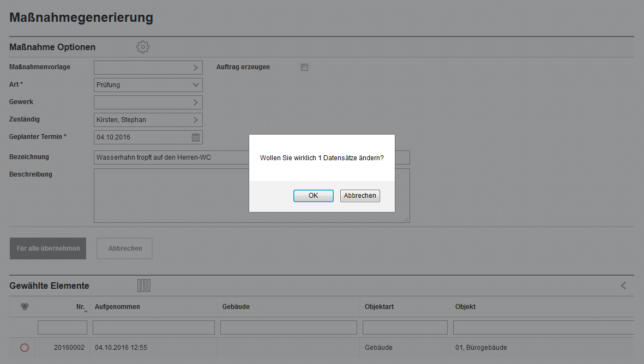Click the Abbrechen button below the form
The width and height of the screenshot is (644, 364).
[x=125, y=248]
